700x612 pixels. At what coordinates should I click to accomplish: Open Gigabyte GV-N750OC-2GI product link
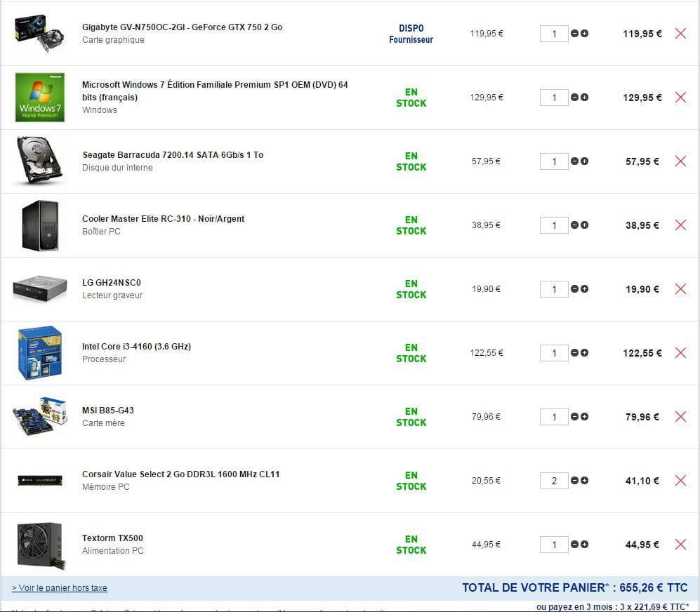coord(182,27)
